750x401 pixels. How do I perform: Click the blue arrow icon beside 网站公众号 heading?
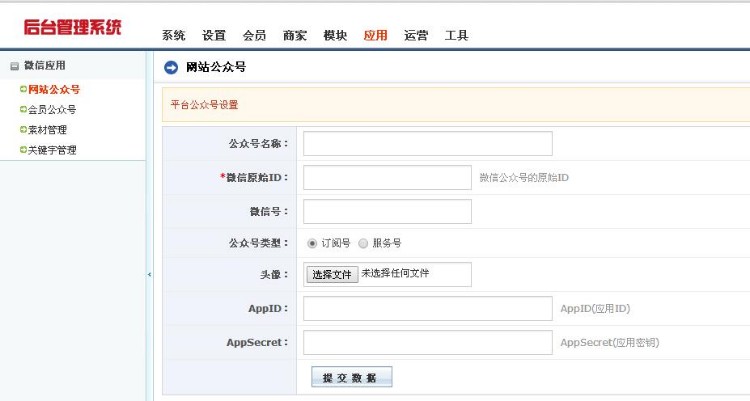[x=171, y=67]
